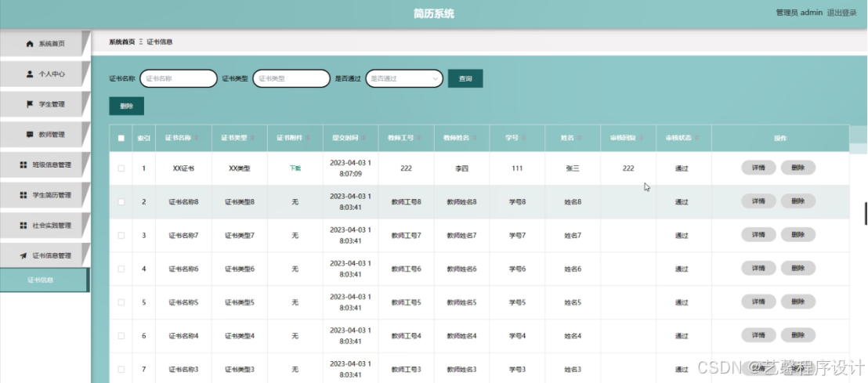This screenshot has width=868, height=383.
Task: Open the 是否通过 dropdown
Action: [x=404, y=78]
